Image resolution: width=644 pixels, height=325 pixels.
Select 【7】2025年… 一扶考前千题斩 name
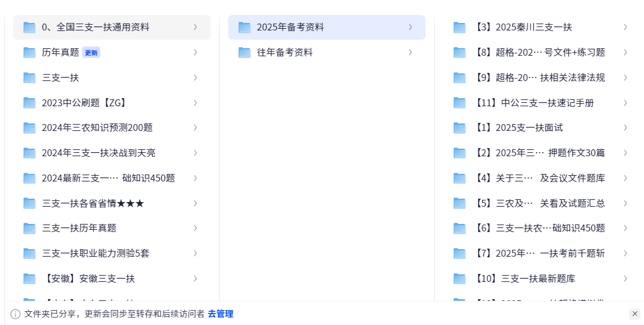[540, 253]
